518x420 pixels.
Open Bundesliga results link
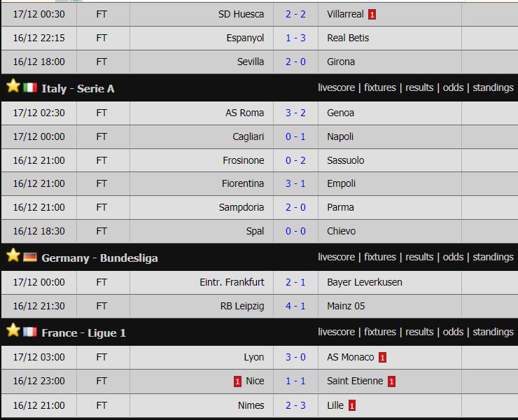click(x=419, y=257)
